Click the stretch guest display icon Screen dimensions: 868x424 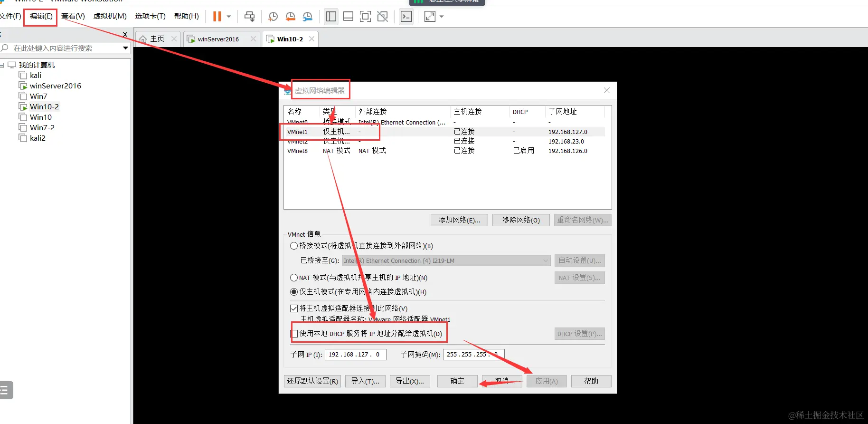(x=430, y=17)
